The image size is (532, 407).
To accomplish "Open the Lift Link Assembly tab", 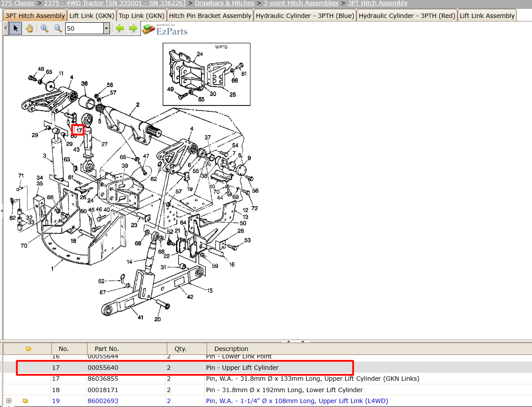I will click(x=487, y=16).
